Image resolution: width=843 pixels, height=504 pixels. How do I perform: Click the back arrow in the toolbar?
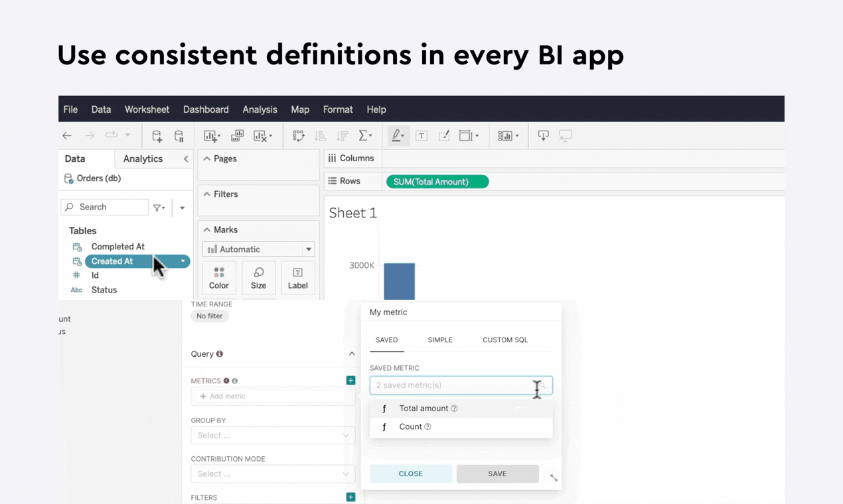(67, 136)
